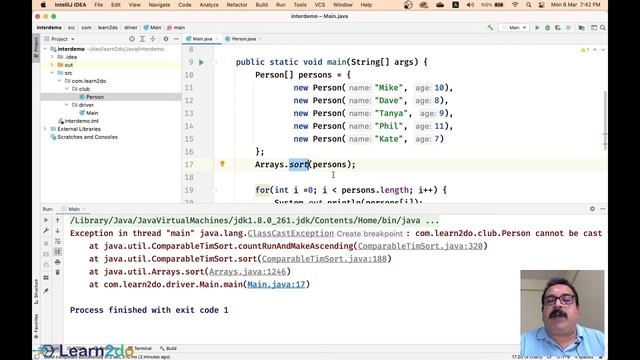
Task: Click the Search Everywhere magnifier in IDE toolbar
Action: point(602,28)
